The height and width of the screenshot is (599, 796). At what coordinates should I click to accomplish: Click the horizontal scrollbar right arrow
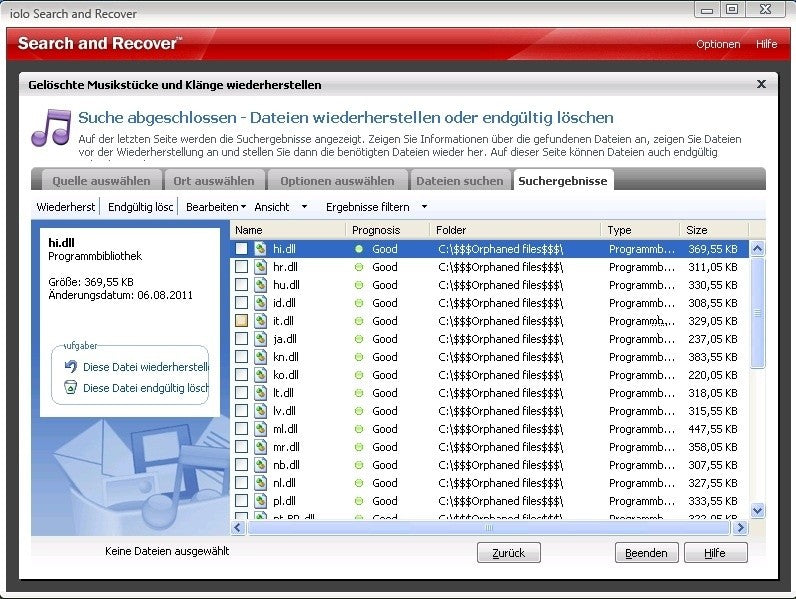740,528
